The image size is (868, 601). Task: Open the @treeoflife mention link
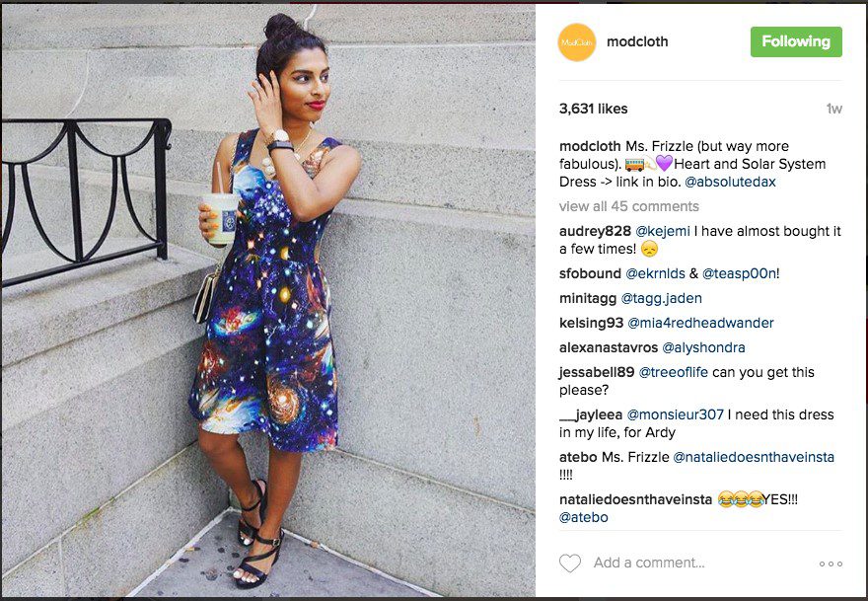[x=673, y=372]
